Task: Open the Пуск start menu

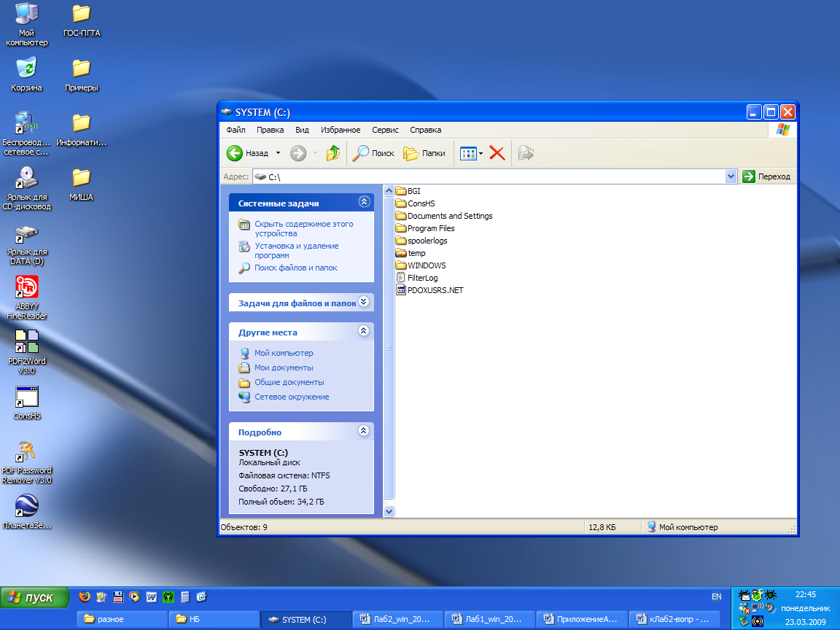Action: click(x=35, y=597)
